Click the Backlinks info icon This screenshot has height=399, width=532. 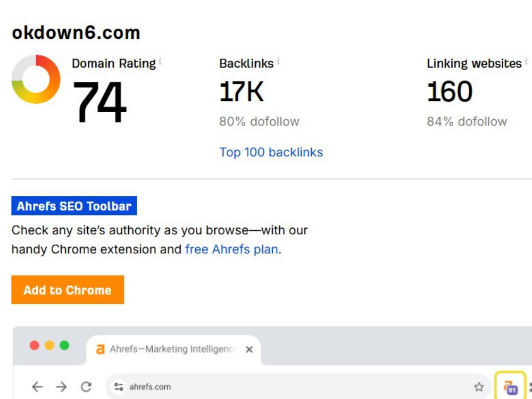pyautogui.click(x=278, y=61)
